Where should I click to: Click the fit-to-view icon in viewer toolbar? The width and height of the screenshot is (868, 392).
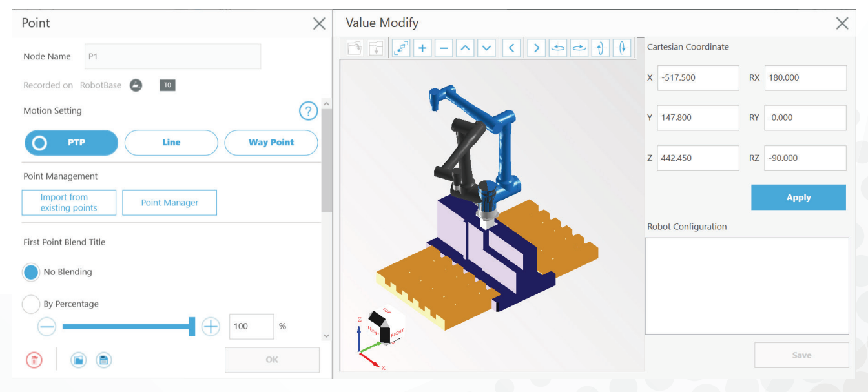click(401, 48)
